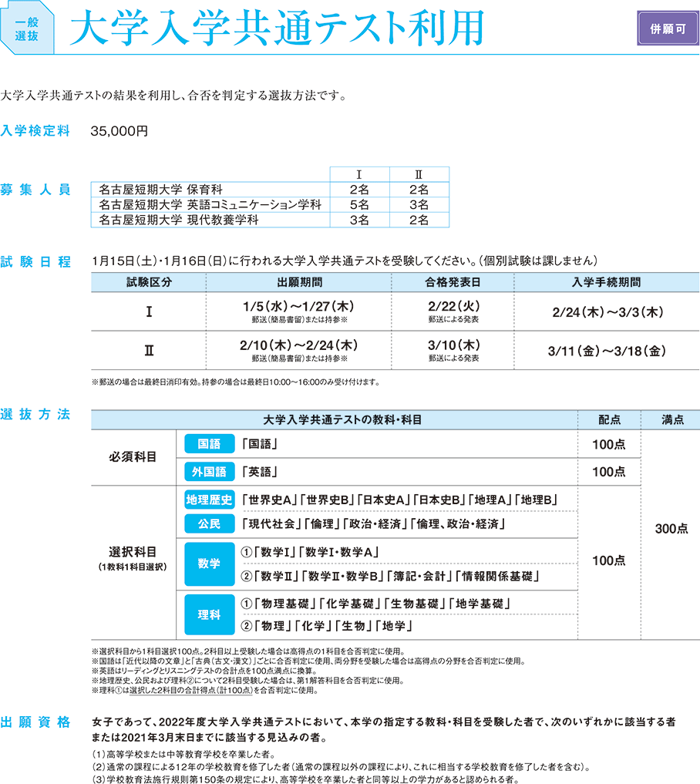Select the 選抜方法 section heading

click(x=35, y=415)
